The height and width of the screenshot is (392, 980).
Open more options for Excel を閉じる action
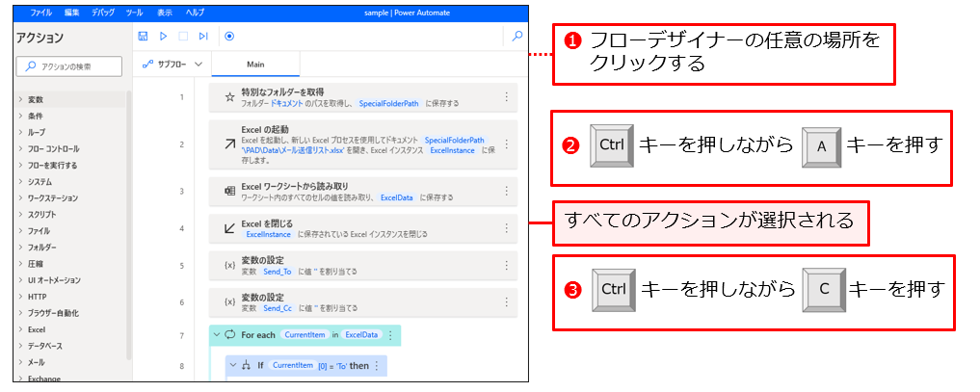coord(506,228)
